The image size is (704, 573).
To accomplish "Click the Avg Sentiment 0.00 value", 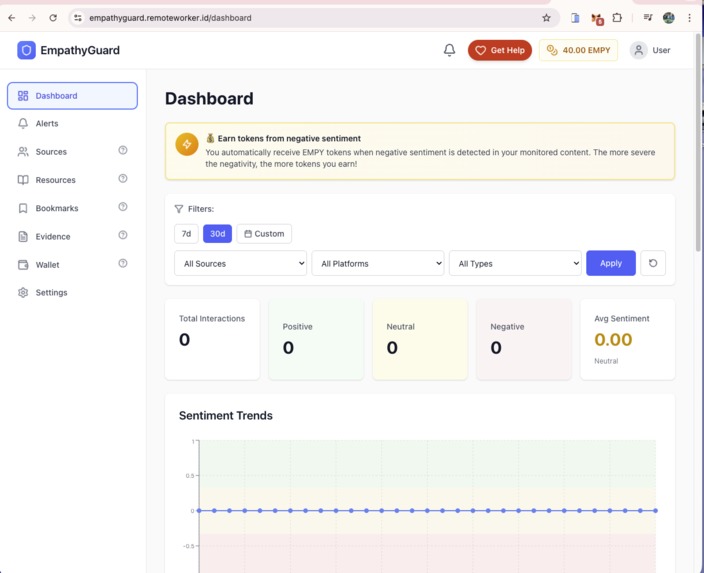I will [x=613, y=339].
